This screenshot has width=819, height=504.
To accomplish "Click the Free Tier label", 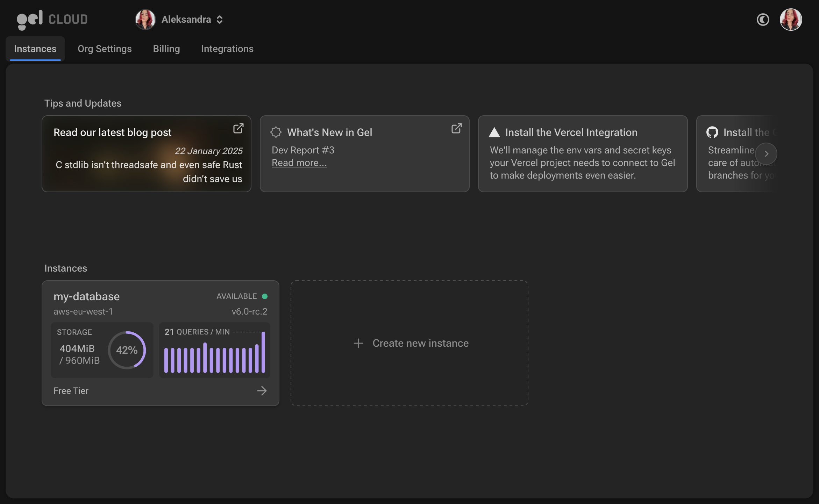I will click(x=71, y=391).
